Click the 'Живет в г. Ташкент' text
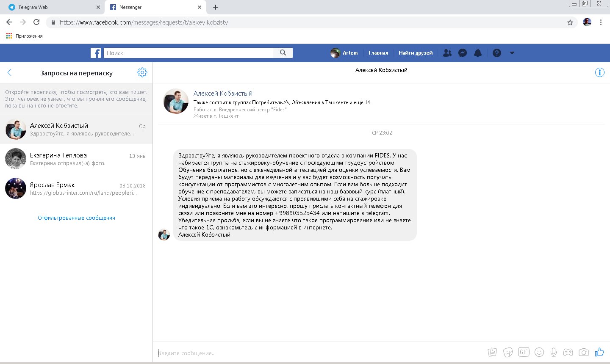The width and height of the screenshot is (610, 364). click(216, 116)
